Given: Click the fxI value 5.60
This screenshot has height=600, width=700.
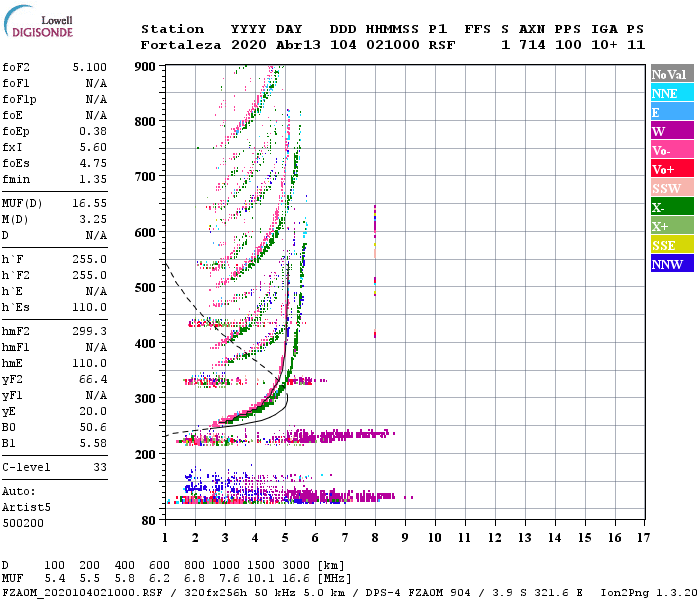Looking at the screenshot, I should click(x=93, y=147).
